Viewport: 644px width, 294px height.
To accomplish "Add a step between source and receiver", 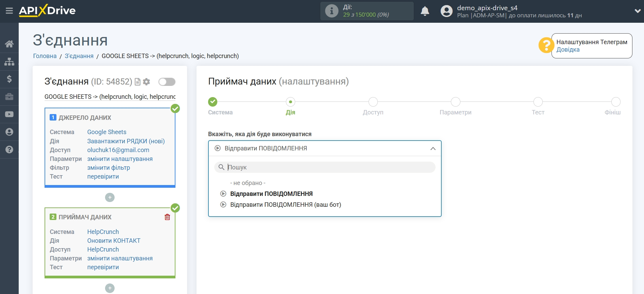I will click(x=110, y=198).
